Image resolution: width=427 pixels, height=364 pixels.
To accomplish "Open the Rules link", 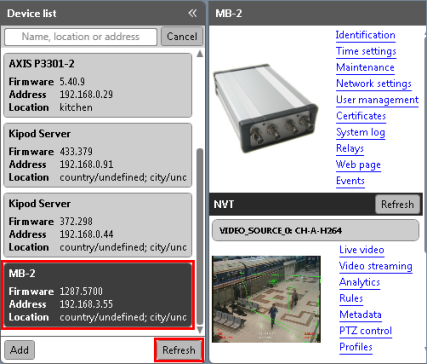I will click(351, 298).
